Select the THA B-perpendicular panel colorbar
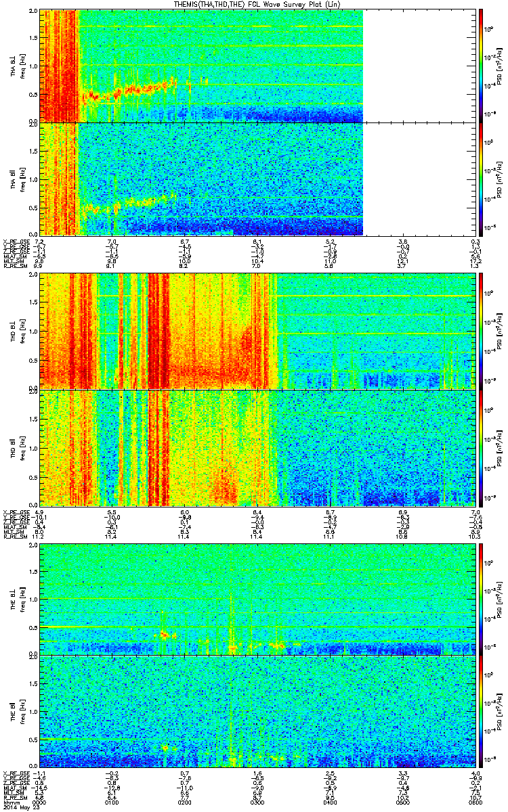The height and width of the screenshot is (812, 508). (482, 66)
